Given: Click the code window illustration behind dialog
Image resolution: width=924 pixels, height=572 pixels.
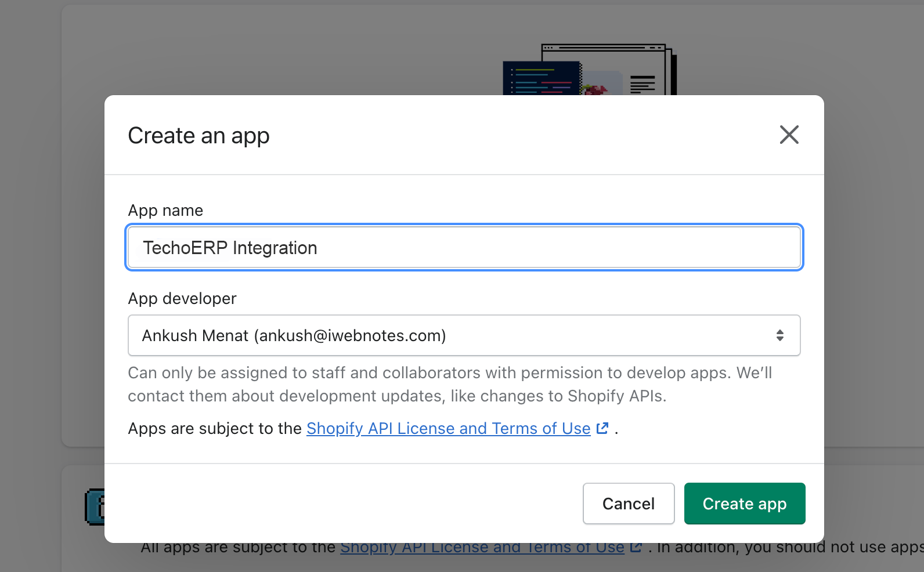Looking at the screenshot, I should pos(590,70).
